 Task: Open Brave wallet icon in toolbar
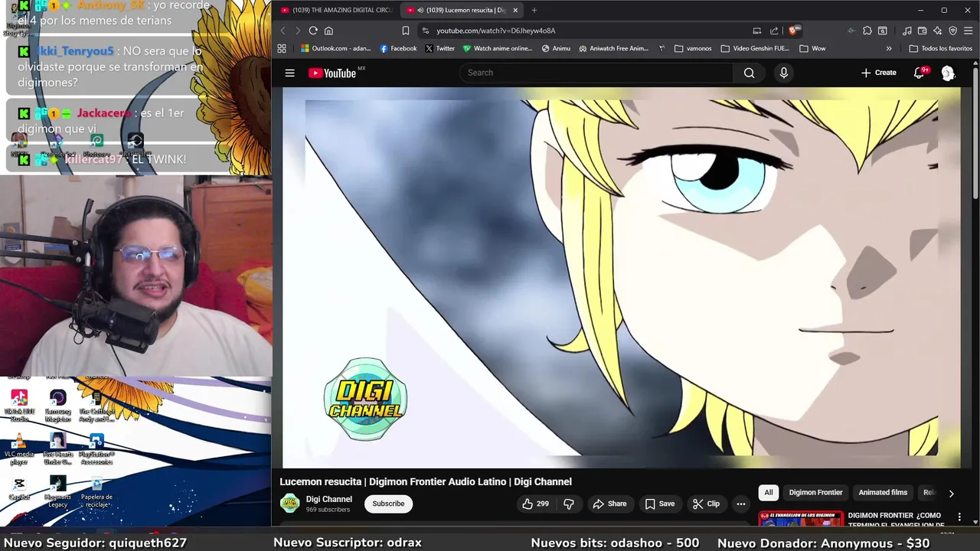pyautogui.click(x=923, y=31)
